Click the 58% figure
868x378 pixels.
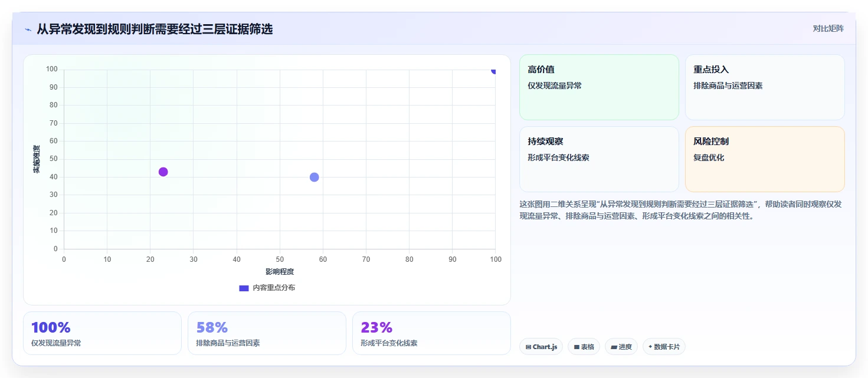(x=212, y=327)
